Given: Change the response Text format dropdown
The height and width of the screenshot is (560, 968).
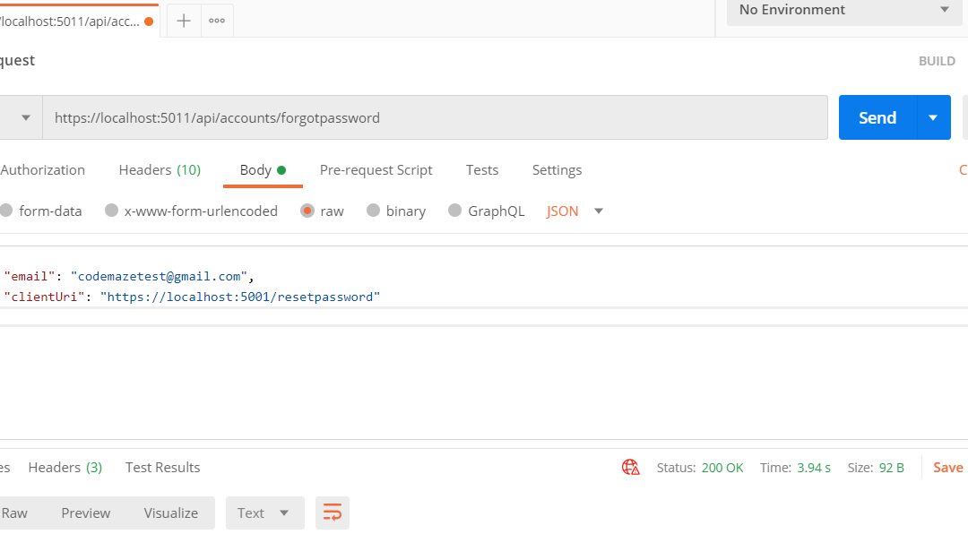Looking at the screenshot, I should click(264, 513).
